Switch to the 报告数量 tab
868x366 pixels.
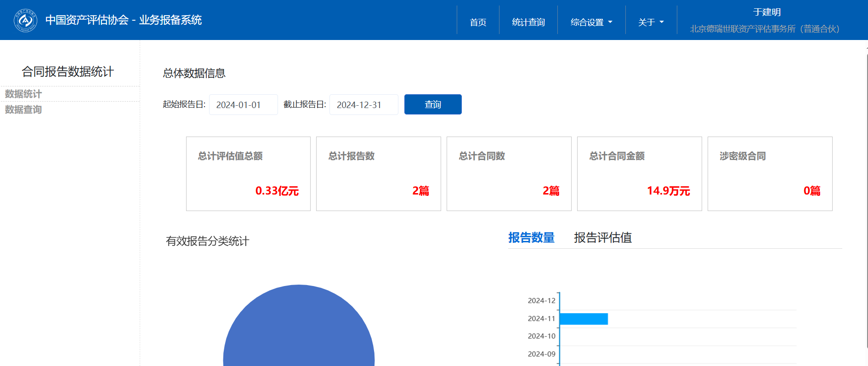coord(531,238)
